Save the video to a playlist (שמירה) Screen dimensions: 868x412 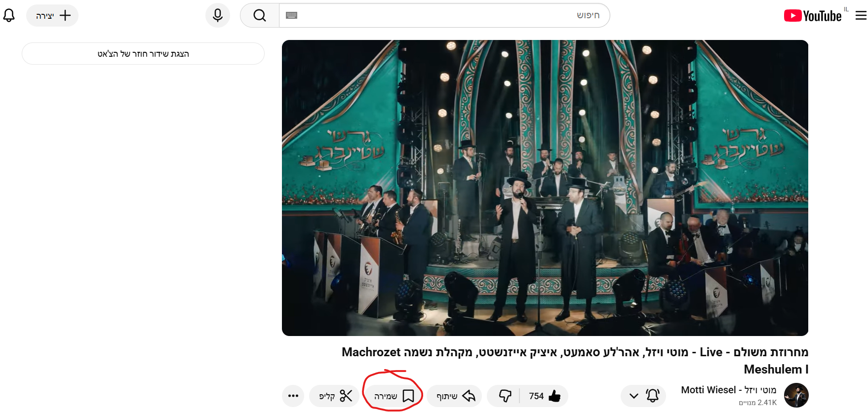pos(394,396)
